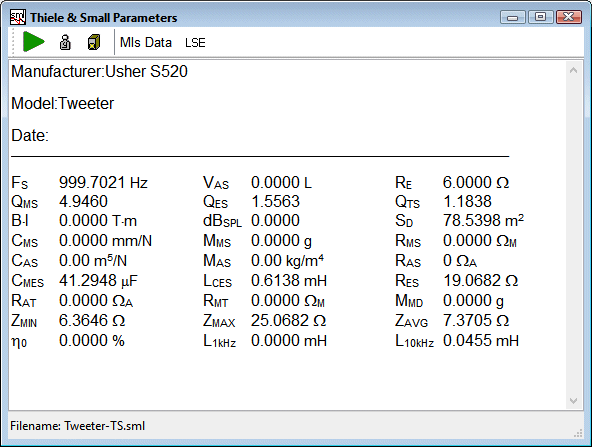Click the Fs value 999.7021 Hz
Screen dimensions: 592x447
click(103, 183)
